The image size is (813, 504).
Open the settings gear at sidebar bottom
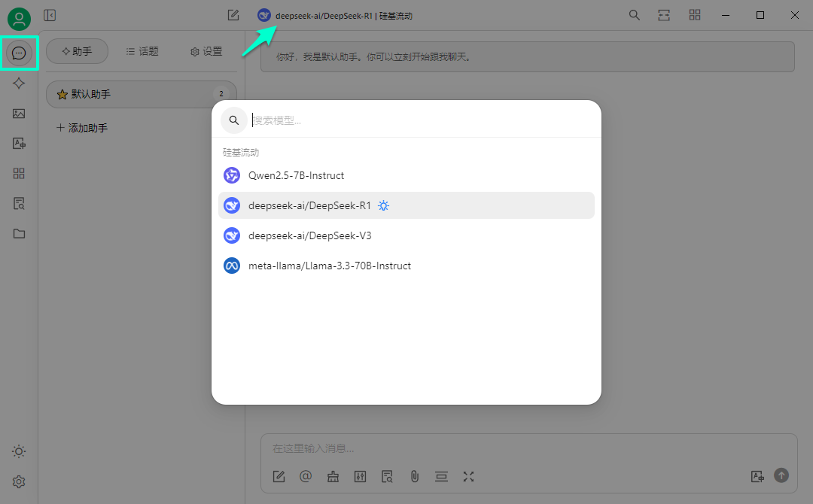point(19,481)
